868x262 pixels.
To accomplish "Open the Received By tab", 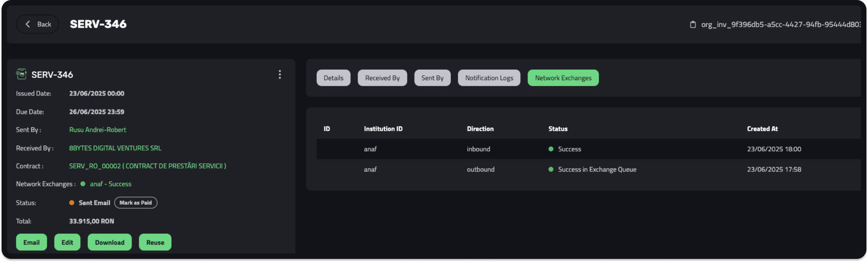I will click(x=382, y=78).
